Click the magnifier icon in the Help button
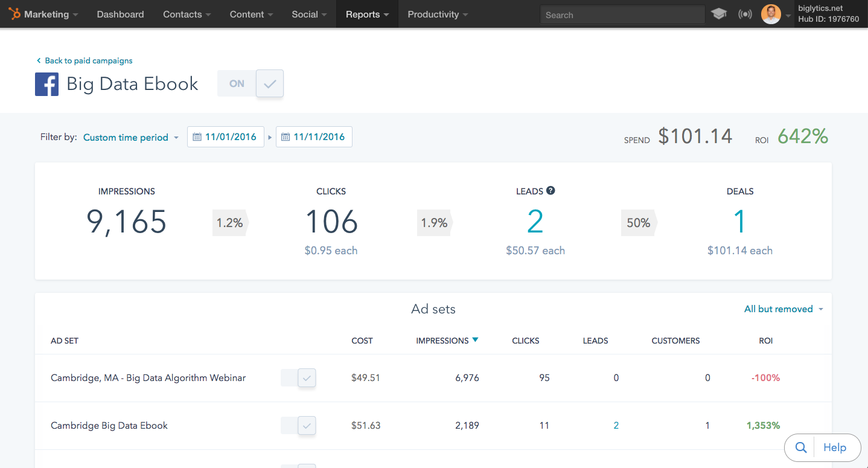 pyautogui.click(x=800, y=447)
